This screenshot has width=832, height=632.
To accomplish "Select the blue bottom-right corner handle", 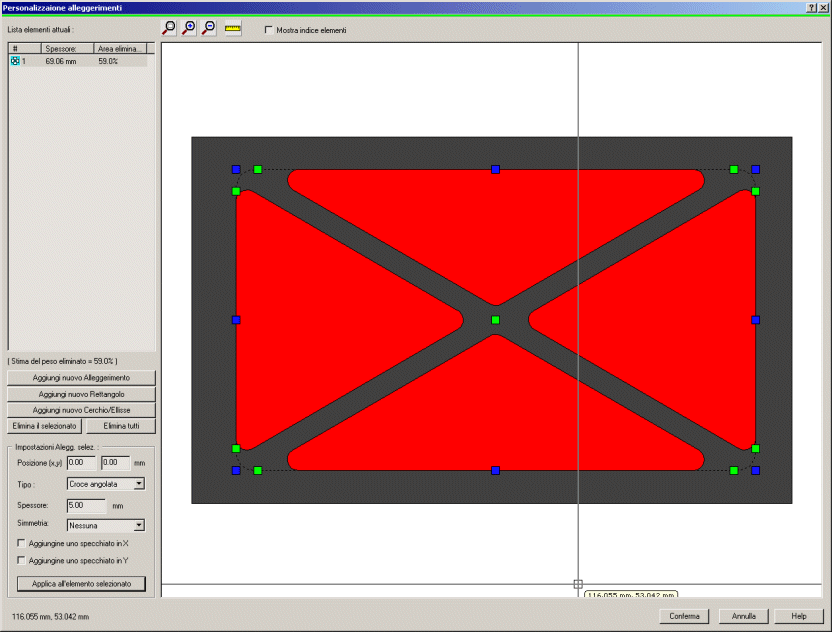I will pos(756,470).
